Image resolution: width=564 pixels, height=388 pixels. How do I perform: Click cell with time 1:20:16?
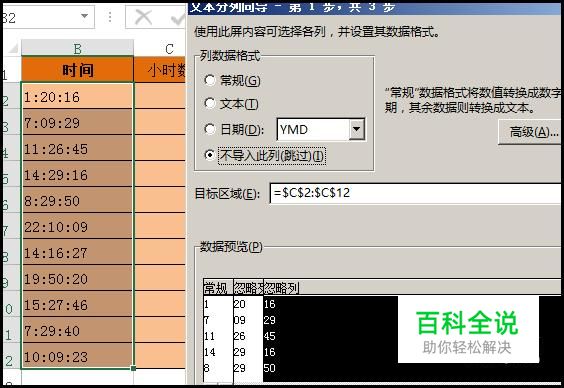point(77,96)
